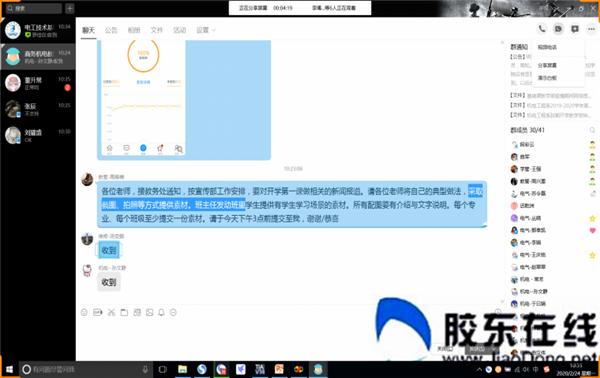Image resolution: width=600 pixels, height=378 pixels.
Task: Click the 群成员 30/41 header
Action: 527,130
